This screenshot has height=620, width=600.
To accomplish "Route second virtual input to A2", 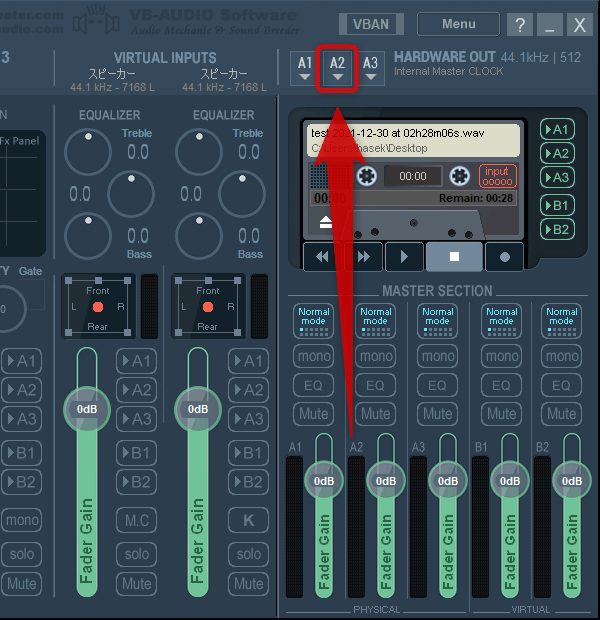I will pyautogui.click(x=248, y=390).
